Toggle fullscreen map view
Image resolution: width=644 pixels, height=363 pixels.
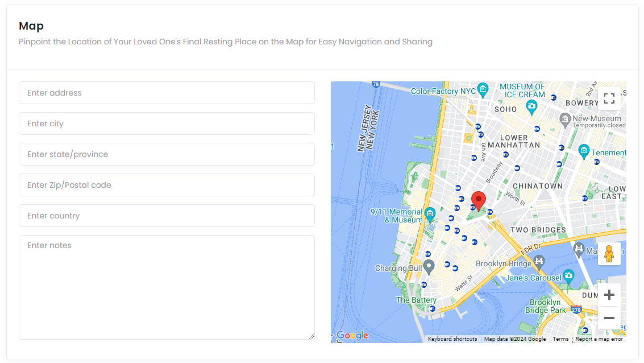click(x=609, y=98)
